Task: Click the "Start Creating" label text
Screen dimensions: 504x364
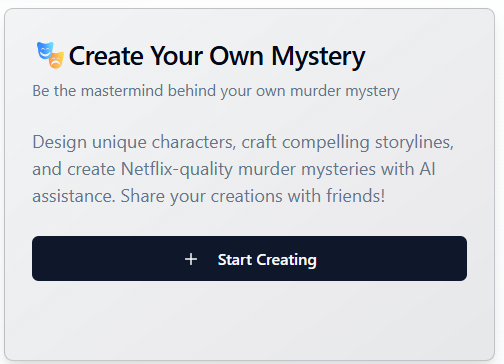Action: coord(267,260)
